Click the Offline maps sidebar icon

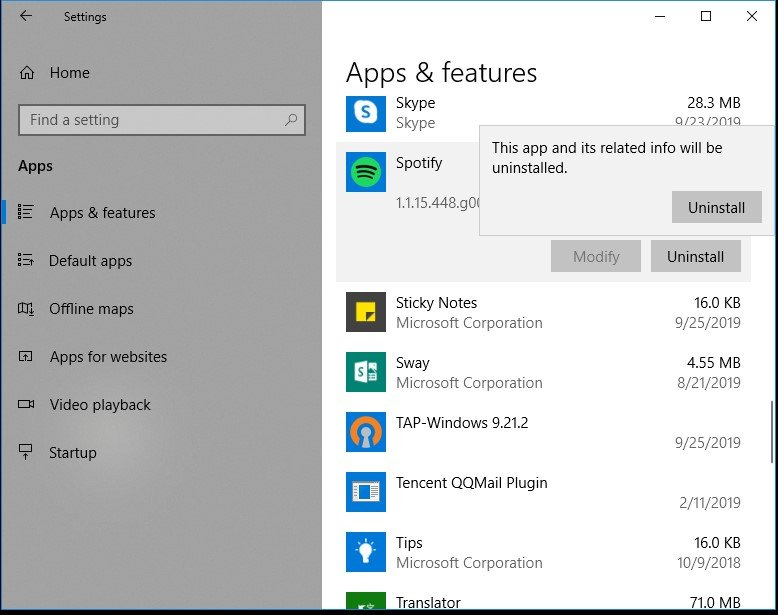point(26,308)
